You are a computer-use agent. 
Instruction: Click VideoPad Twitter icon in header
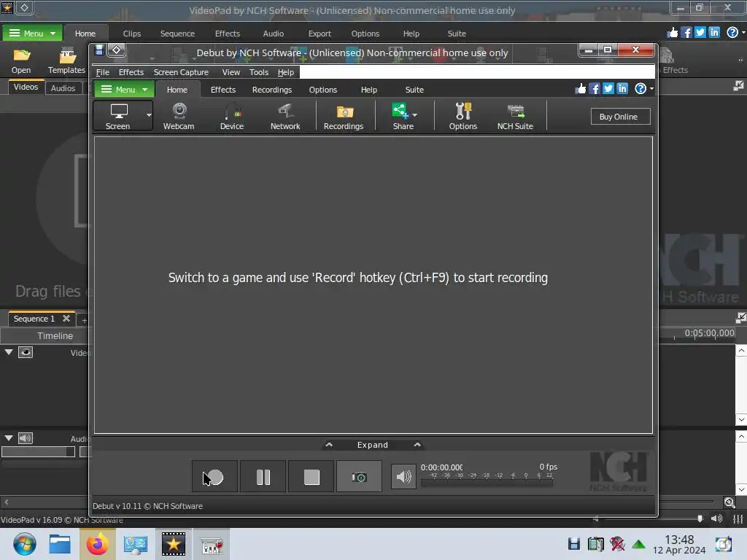[700, 32]
